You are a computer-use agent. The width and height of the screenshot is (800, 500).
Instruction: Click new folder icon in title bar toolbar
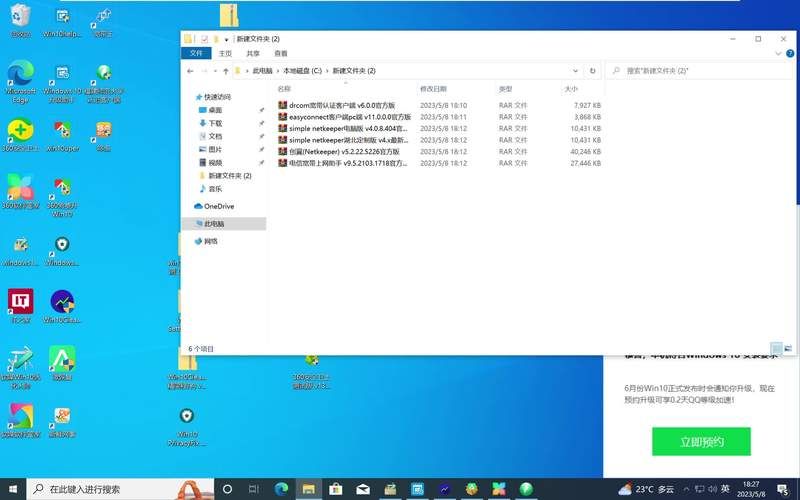pos(216,39)
